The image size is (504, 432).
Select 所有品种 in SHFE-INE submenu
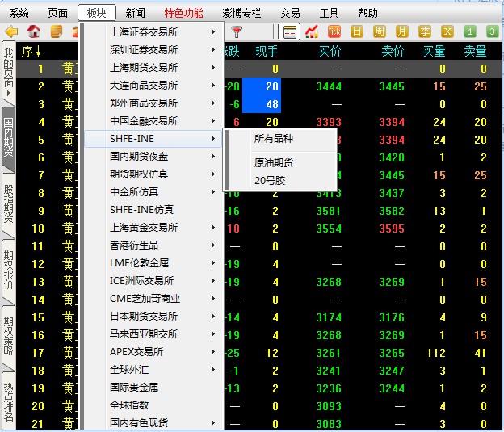coord(274,139)
